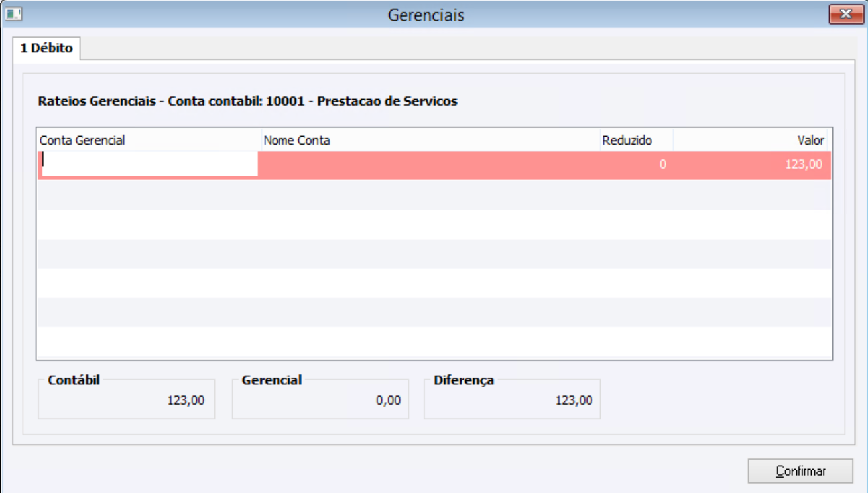Select the Reduzido cell showing 0

tap(637, 165)
